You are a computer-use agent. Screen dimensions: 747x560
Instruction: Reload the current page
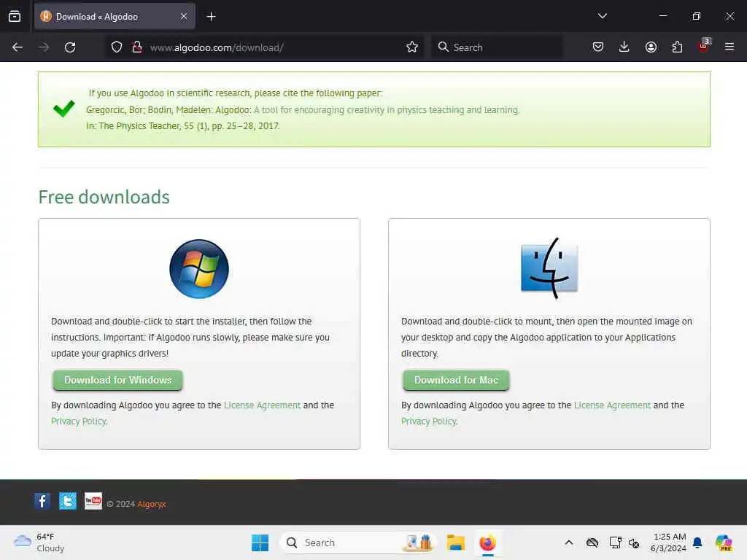(x=70, y=47)
